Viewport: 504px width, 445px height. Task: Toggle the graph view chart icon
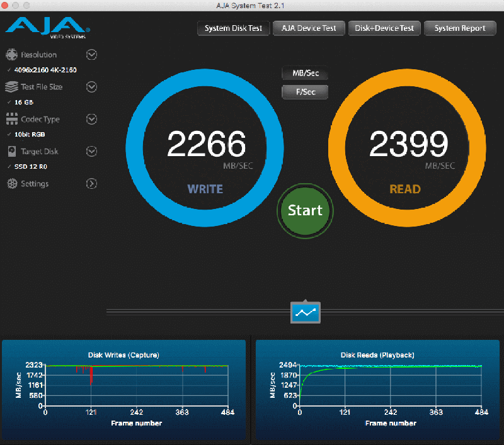pos(306,312)
